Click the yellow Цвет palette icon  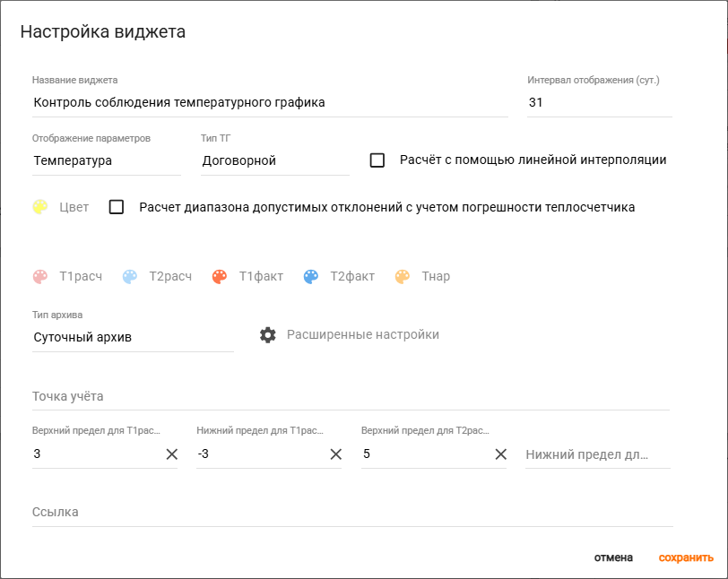click(x=41, y=207)
